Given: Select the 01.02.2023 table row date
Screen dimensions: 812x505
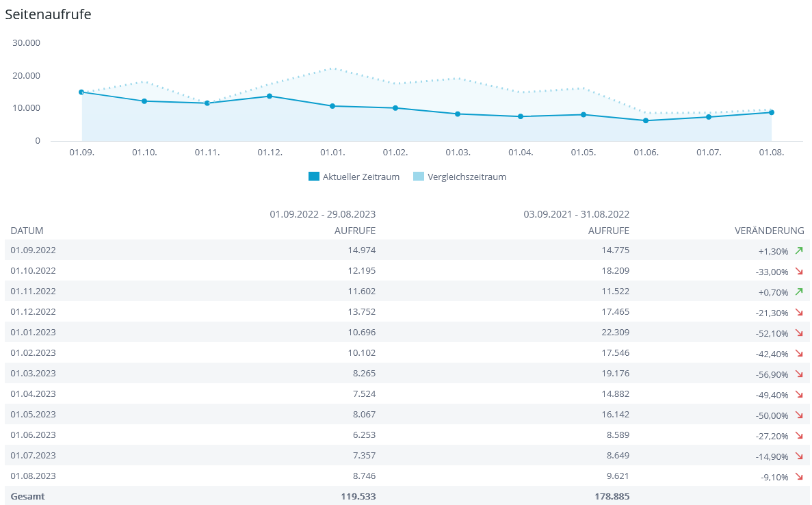Looking at the screenshot, I should pos(34,352).
